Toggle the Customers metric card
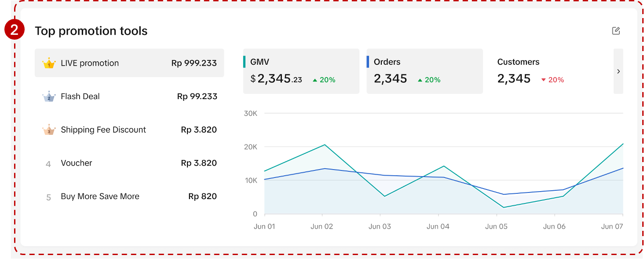Screen dimensions: 644x259 point(548,71)
